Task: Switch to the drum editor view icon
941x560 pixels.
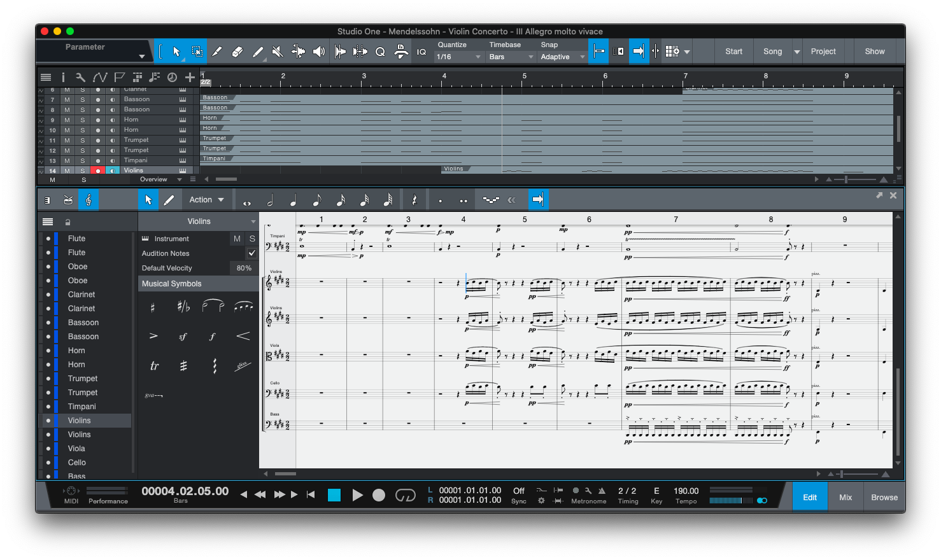Action: pos(68,200)
